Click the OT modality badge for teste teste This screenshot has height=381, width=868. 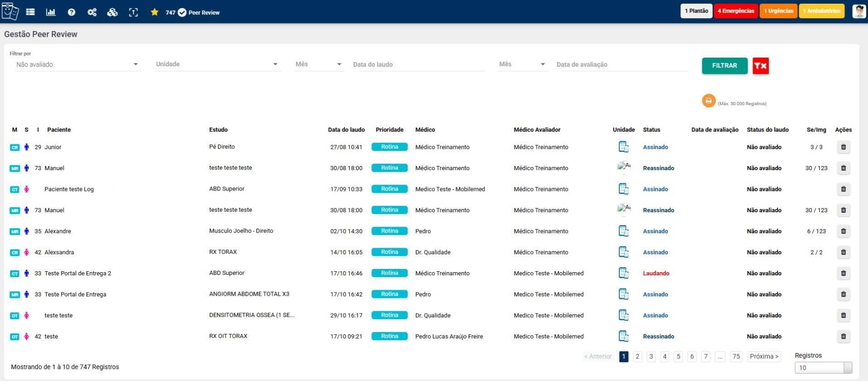point(15,316)
